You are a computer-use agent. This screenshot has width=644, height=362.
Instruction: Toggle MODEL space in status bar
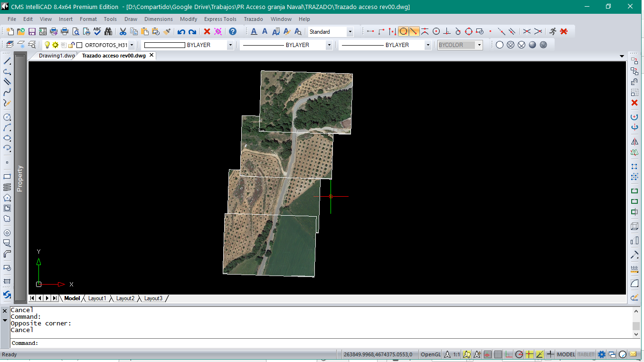pyautogui.click(x=566, y=354)
